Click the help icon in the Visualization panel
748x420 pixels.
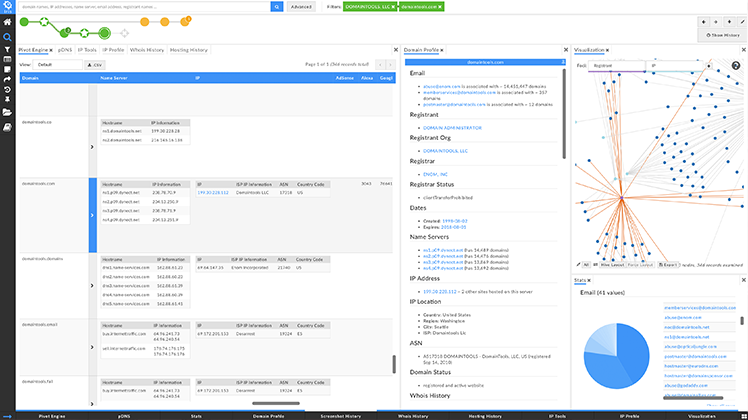[736, 66]
